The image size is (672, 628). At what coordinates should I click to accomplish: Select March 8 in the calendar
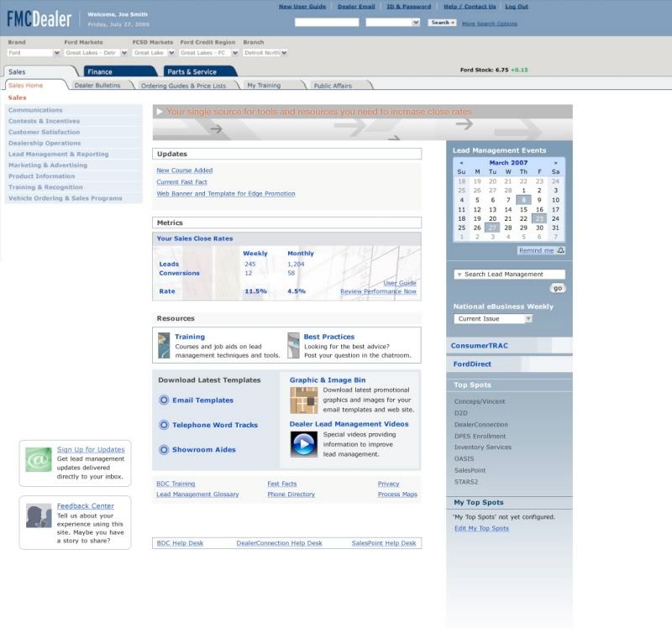click(523, 200)
